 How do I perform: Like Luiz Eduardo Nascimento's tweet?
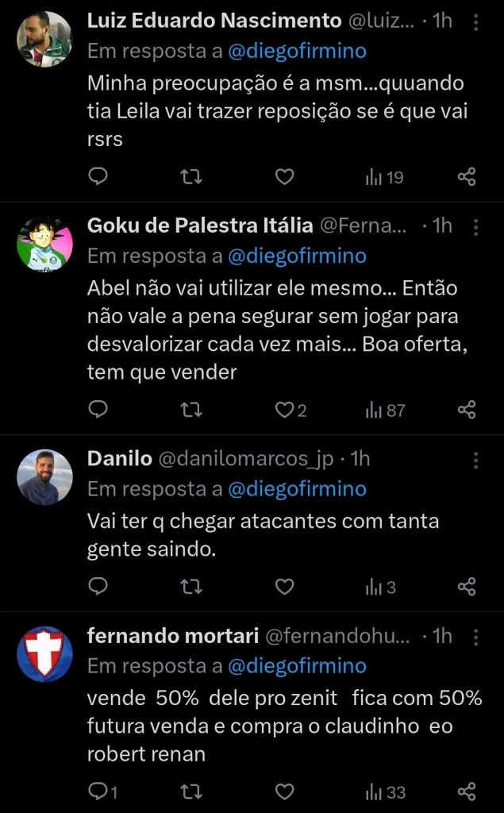pyautogui.click(x=284, y=177)
